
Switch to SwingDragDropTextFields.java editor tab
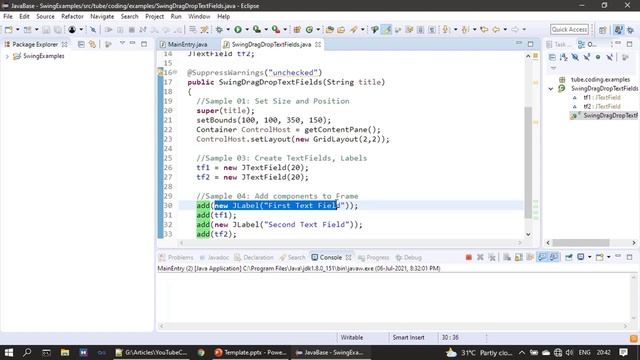[x=271, y=44]
